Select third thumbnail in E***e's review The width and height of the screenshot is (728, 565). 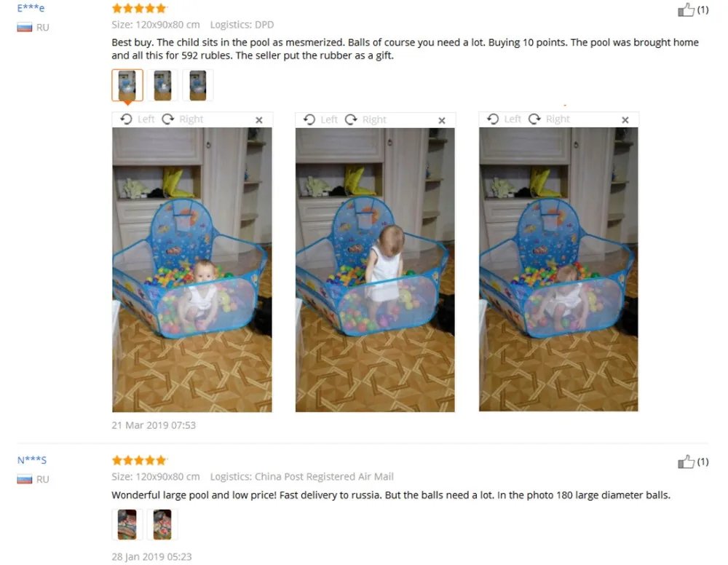pos(198,85)
